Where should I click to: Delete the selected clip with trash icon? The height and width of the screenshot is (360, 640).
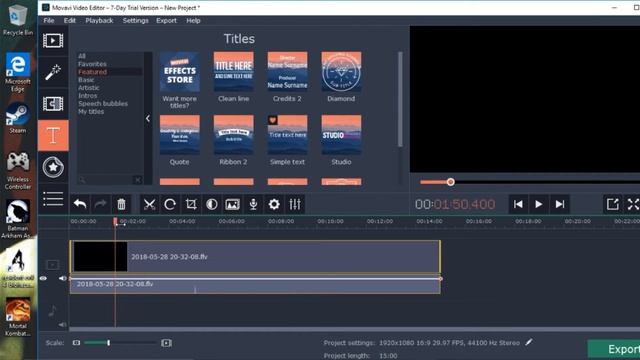tap(121, 204)
